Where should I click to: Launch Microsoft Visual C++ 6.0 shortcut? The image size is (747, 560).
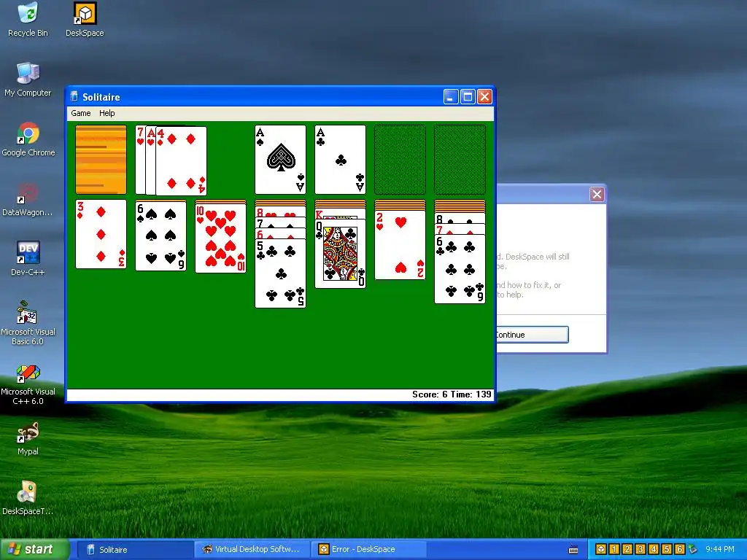click(x=28, y=384)
